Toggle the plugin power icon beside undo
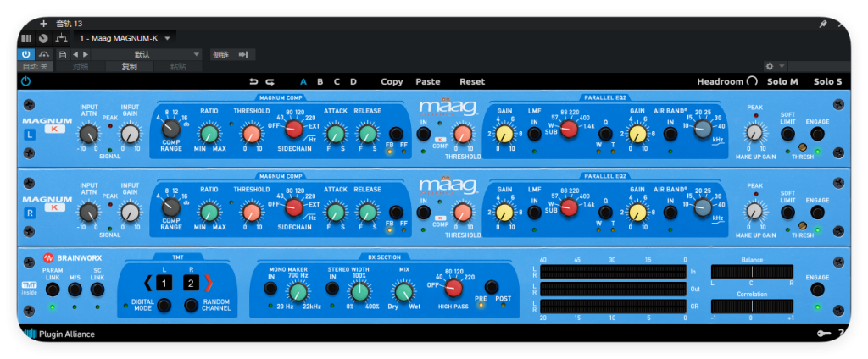 26,81
